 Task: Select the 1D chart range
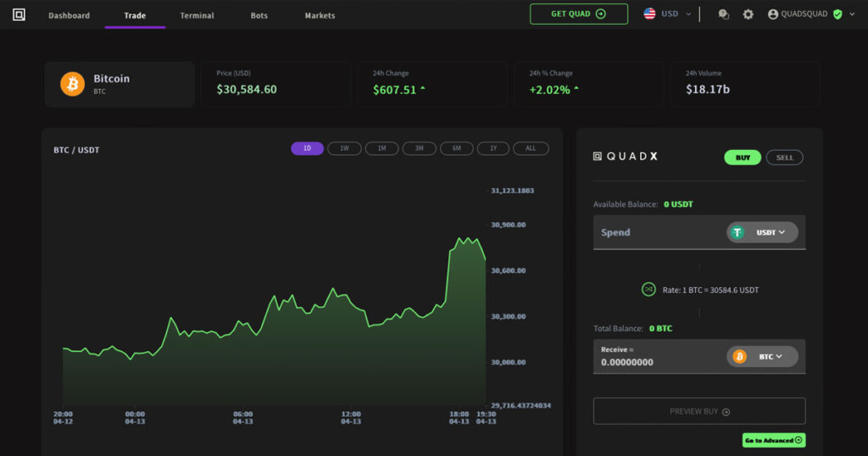pos(307,148)
